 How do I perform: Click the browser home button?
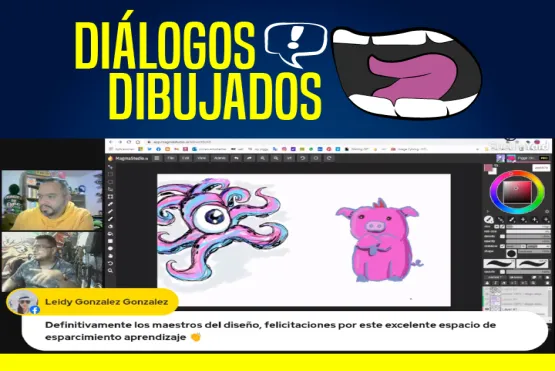[138, 142]
